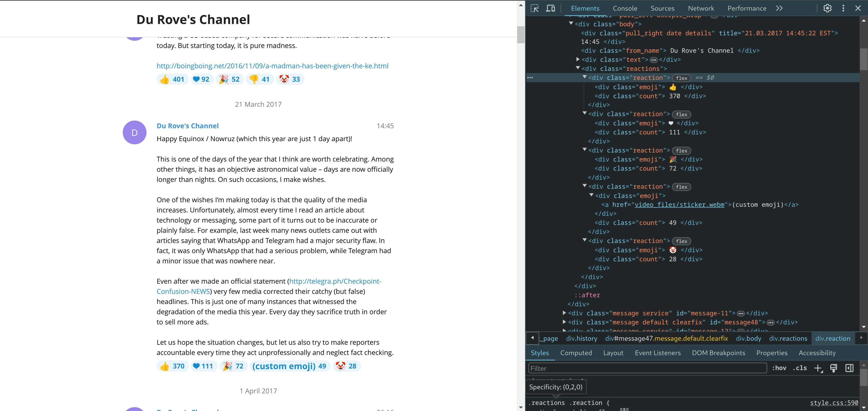Click the more tools overflow icon
Image resolution: width=868 pixels, height=411 pixels.
[x=778, y=8]
